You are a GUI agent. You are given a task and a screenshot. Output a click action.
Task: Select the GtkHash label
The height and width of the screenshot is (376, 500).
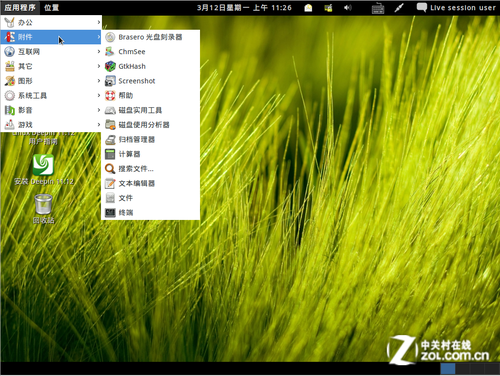point(132,66)
